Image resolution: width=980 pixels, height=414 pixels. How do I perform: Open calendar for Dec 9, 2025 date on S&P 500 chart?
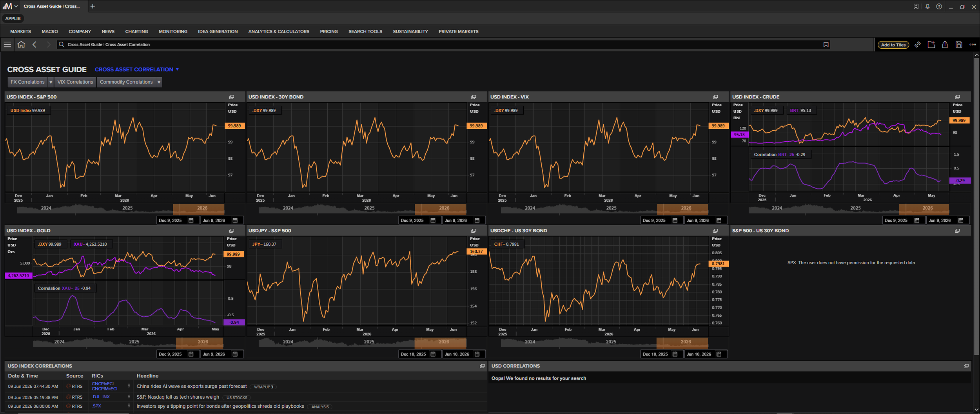point(191,221)
